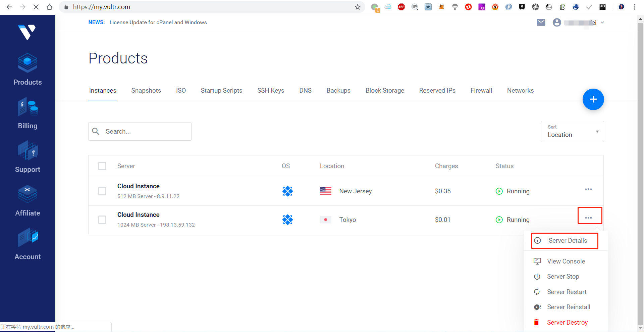Screen dimensions: 644x332
Task: Open three-dot menu for Tokyo instance
Action: click(x=588, y=218)
